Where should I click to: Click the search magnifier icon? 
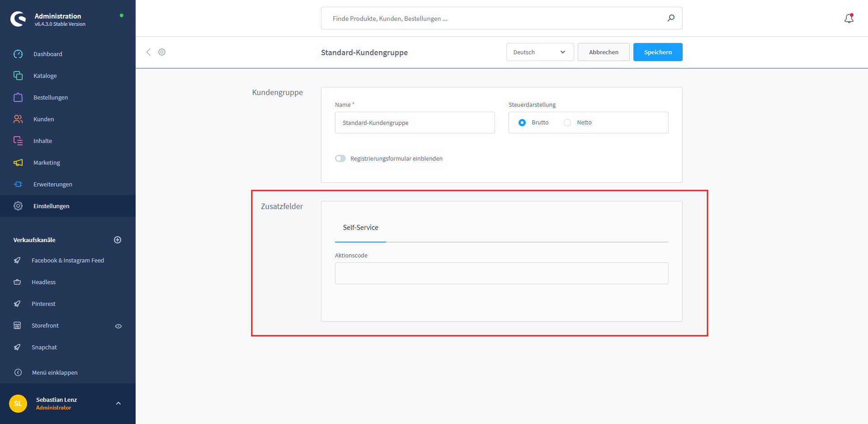click(671, 18)
